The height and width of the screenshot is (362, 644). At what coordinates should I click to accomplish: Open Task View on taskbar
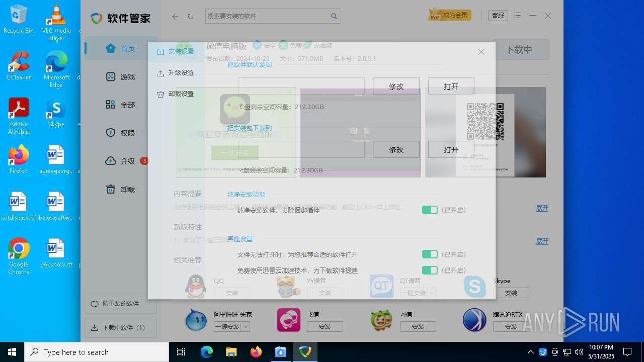tap(181, 352)
